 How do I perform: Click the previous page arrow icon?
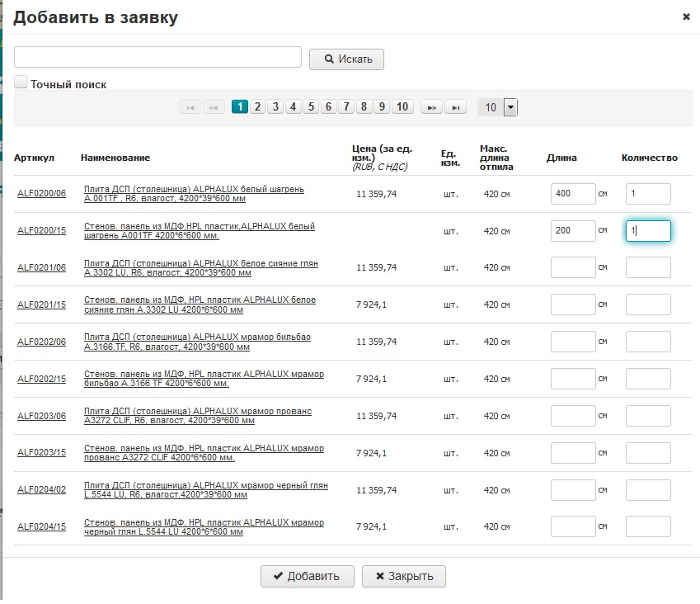[x=214, y=107]
